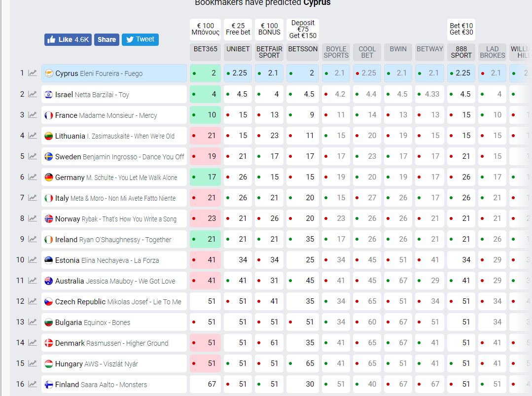This screenshot has height=396, width=532.
Task: Open the trend chart icon for Lithuania
Action: [x=32, y=136]
